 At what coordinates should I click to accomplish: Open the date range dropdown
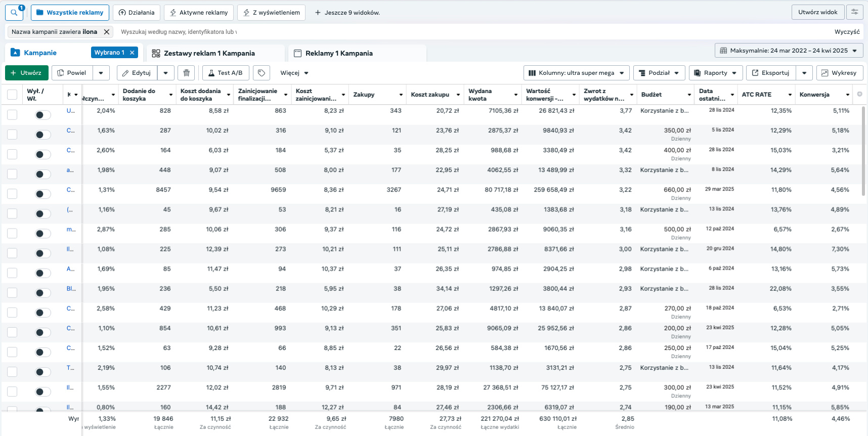point(789,51)
